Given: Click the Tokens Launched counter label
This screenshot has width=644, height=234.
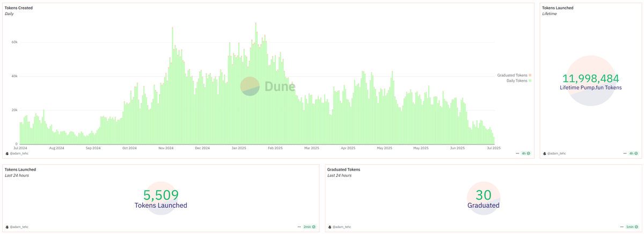Looking at the screenshot, I should click(161, 206).
